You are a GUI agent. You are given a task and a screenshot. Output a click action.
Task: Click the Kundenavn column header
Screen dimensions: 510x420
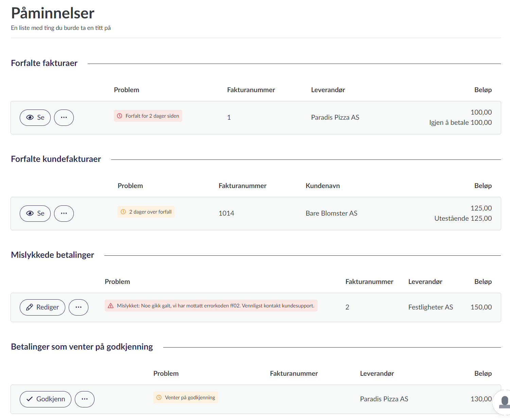(x=323, y=186)
